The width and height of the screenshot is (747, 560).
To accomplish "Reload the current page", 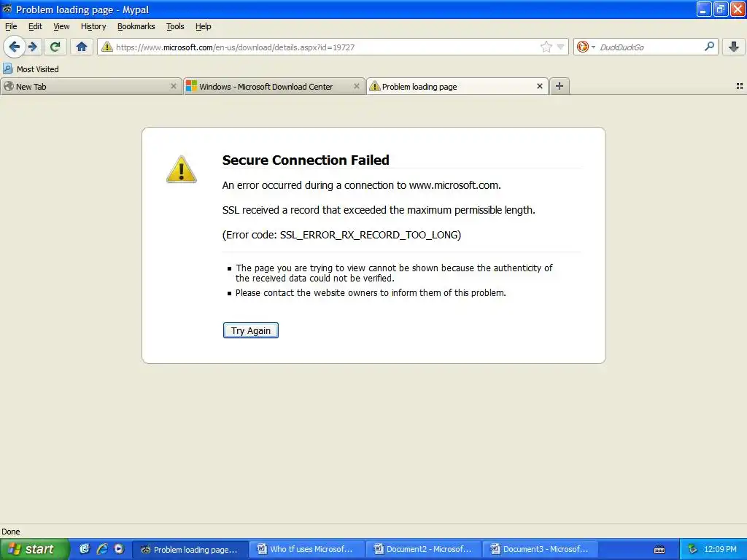I will pos(55,47).
